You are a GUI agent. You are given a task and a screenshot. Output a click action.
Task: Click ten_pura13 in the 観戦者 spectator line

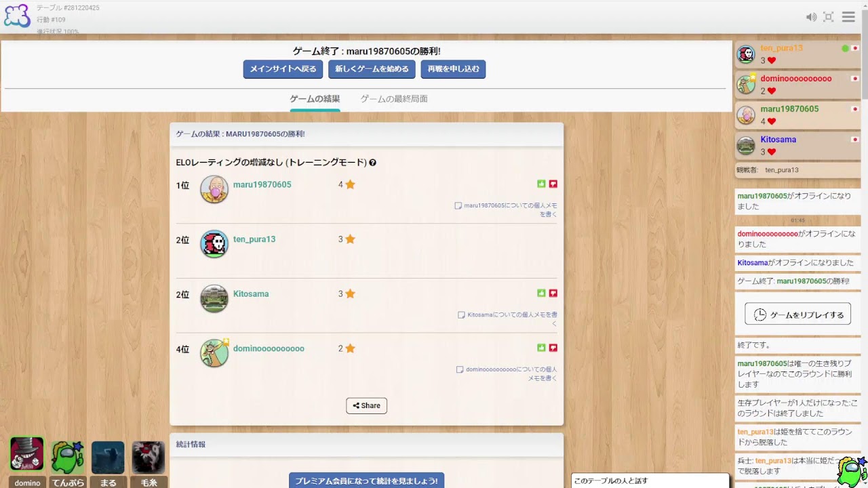[x=782, y=170]
